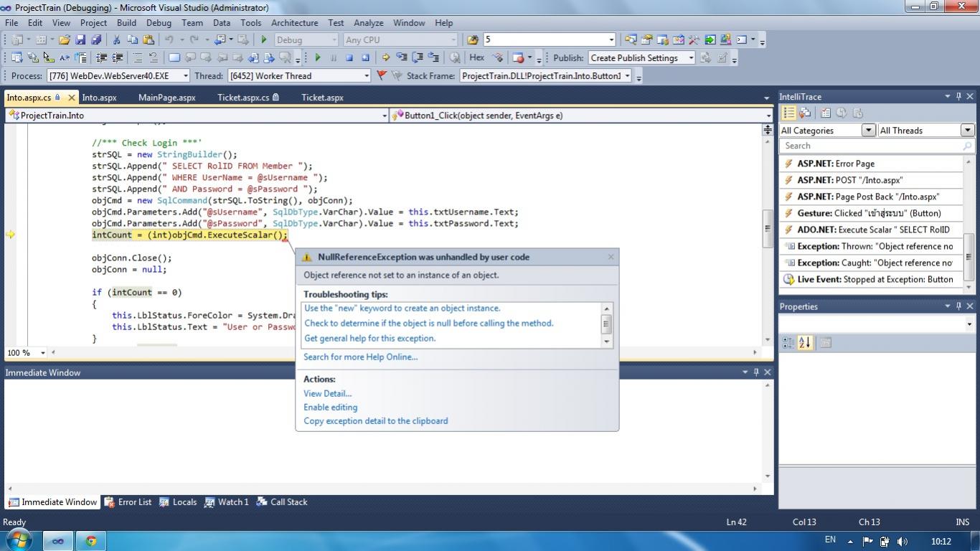Screen dimensions: 980x551
Task: Click the Paste clipboard icon
Action: coord(149,40)
